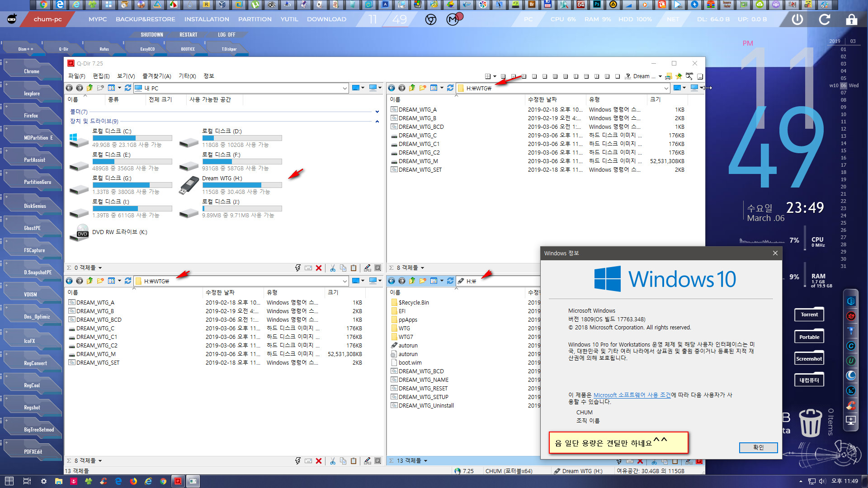Launch Rufus from the top launcher row
The image size is (868, 488).
pos(104,49)
